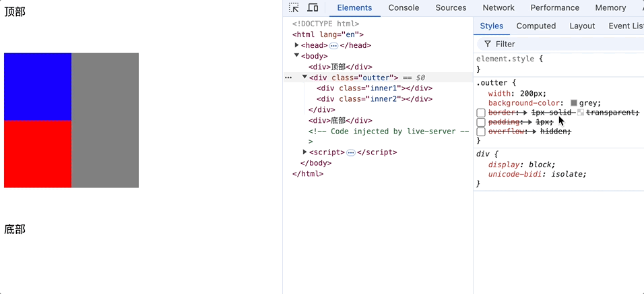Click the blue box in the page
Image resolution: width=644 pixels, height=294 pixels.
pos(38,87)
